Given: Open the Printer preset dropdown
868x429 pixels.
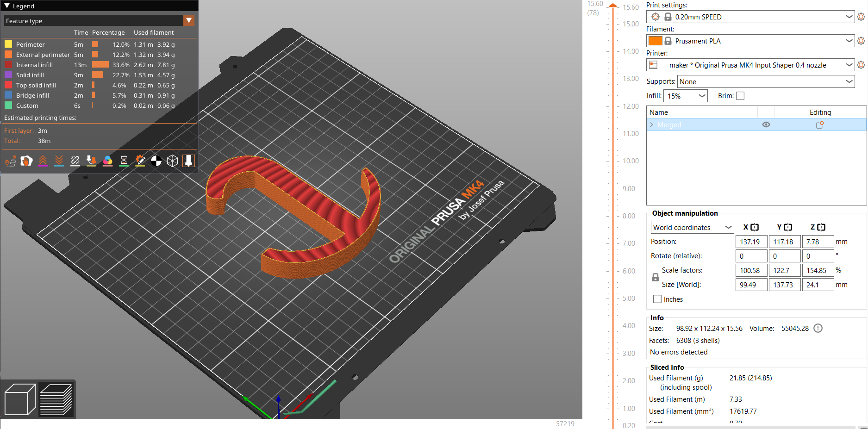Looking at the screenshot, I should click(849, 65).
